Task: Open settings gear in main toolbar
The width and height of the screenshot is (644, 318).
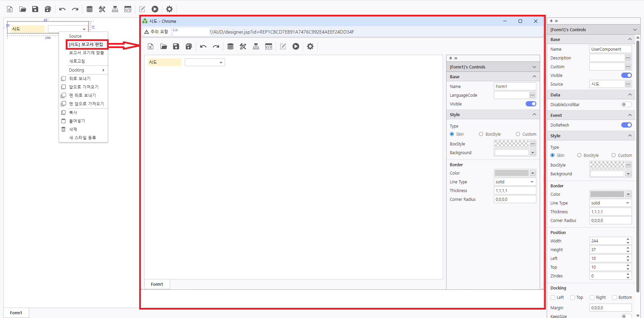Action: 169,9
